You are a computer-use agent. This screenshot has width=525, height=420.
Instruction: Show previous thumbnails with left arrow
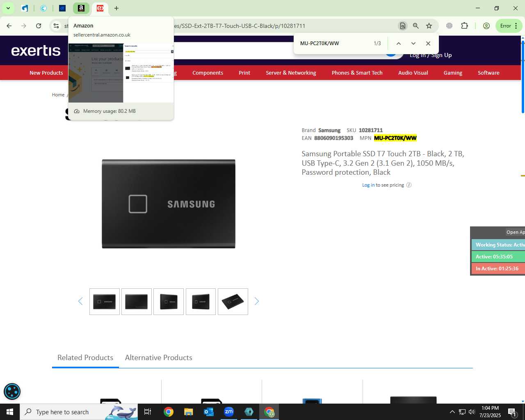click(80, 301)
